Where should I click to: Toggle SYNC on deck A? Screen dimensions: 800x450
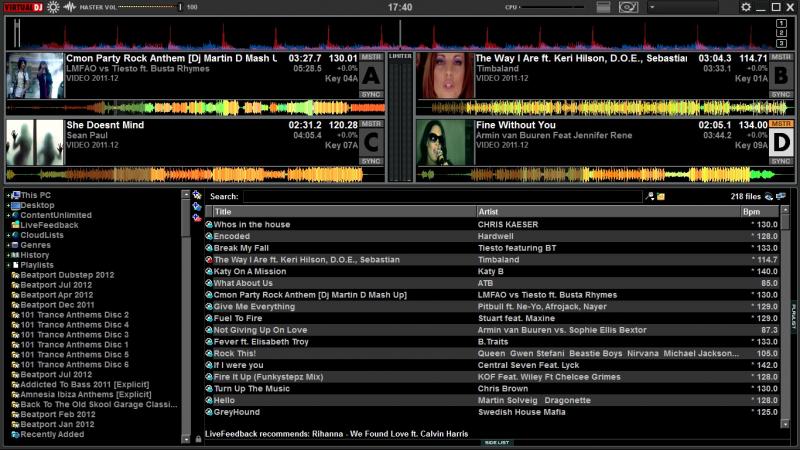(371, 94)
